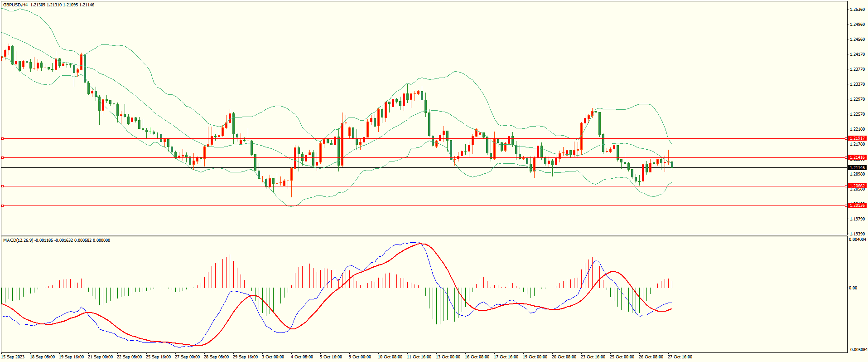Click the 15 Sep 2023 date label
Viewport: 868px width, 362px height.
(x=13, y=357)
